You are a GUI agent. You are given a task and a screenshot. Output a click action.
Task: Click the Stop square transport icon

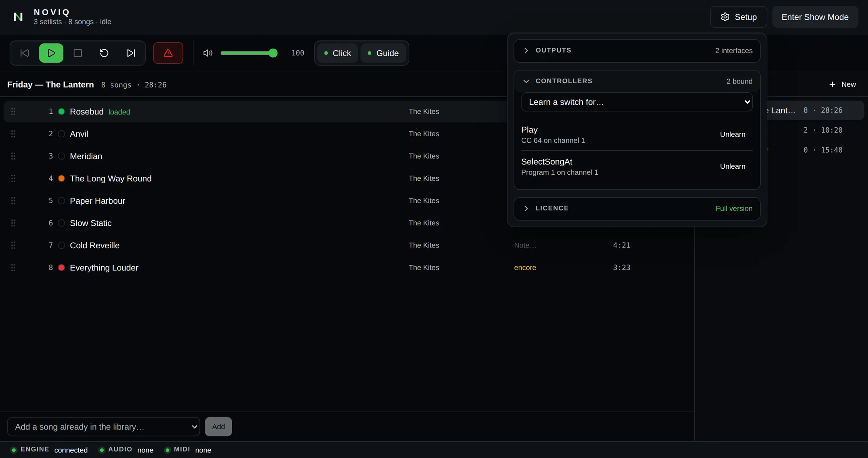click(78, 53)
